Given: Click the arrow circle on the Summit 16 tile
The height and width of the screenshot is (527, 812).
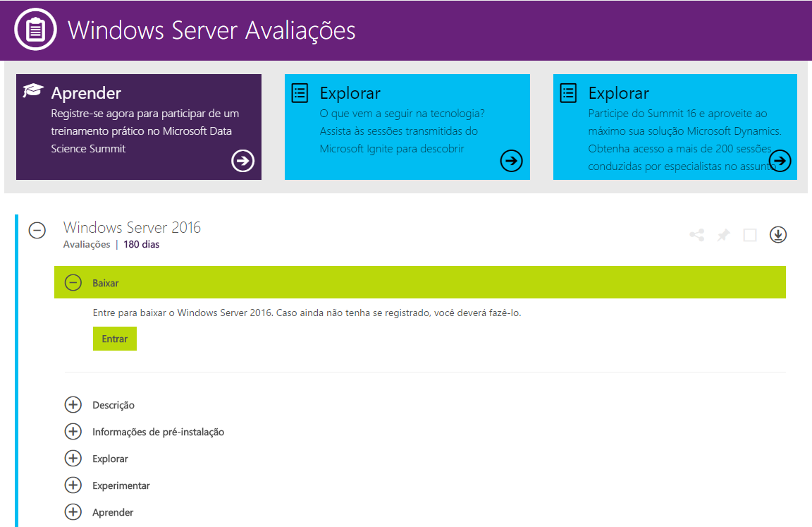Looking at the screenshot, I should pyautogui.click(x=780, y=161).
